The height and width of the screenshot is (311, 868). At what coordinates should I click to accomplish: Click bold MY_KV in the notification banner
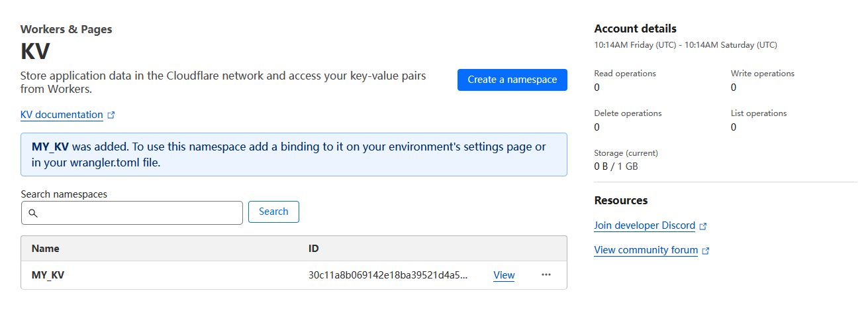click(50, 147)
